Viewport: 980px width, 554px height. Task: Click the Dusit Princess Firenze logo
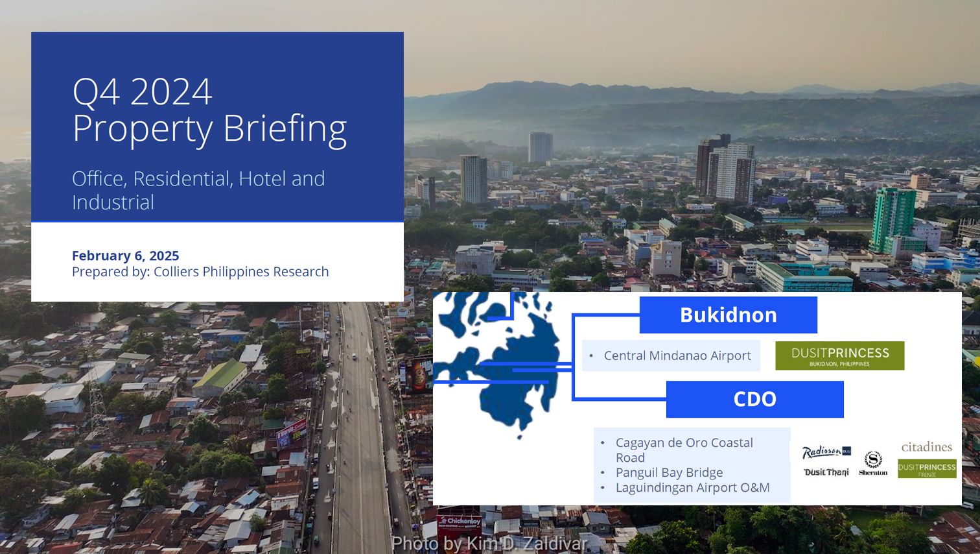pyautogui.click(x=927, y=469)
